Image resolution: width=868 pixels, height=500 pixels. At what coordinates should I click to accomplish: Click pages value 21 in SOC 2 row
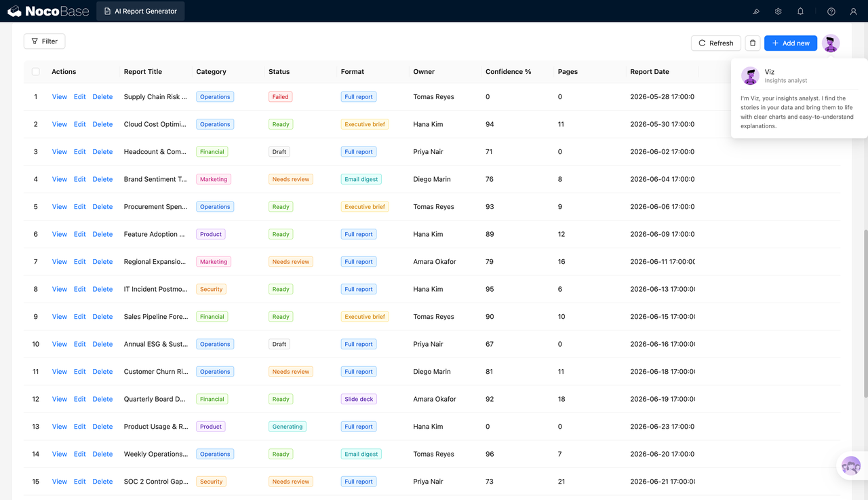[561, 482]
